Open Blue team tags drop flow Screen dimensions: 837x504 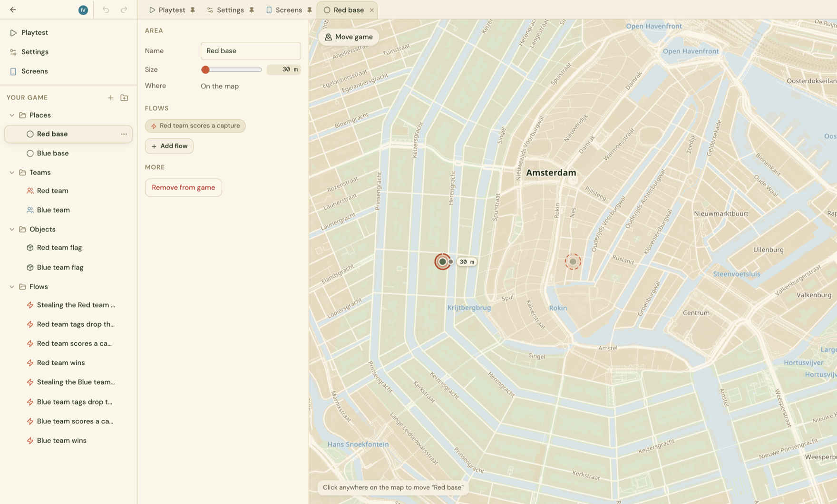tap(68, 402)
